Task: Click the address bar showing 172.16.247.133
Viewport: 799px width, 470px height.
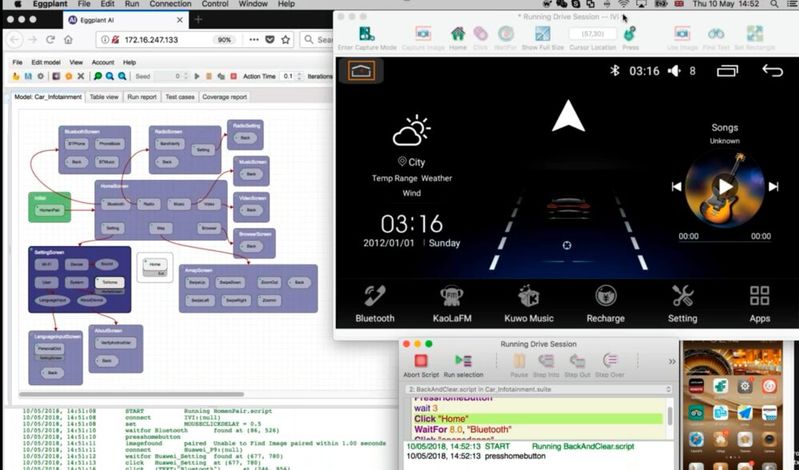Action: (196, 40)
